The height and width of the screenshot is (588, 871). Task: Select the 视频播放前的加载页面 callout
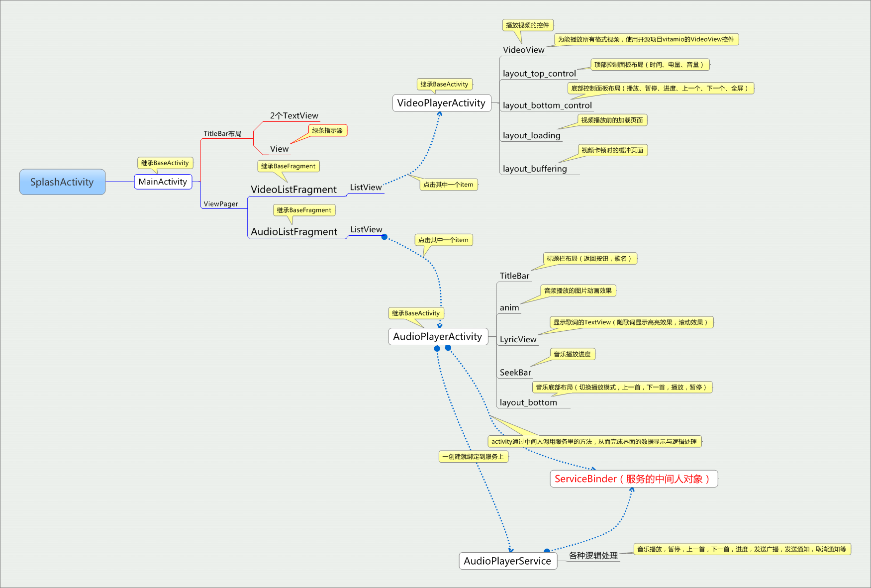pos(612,120)
